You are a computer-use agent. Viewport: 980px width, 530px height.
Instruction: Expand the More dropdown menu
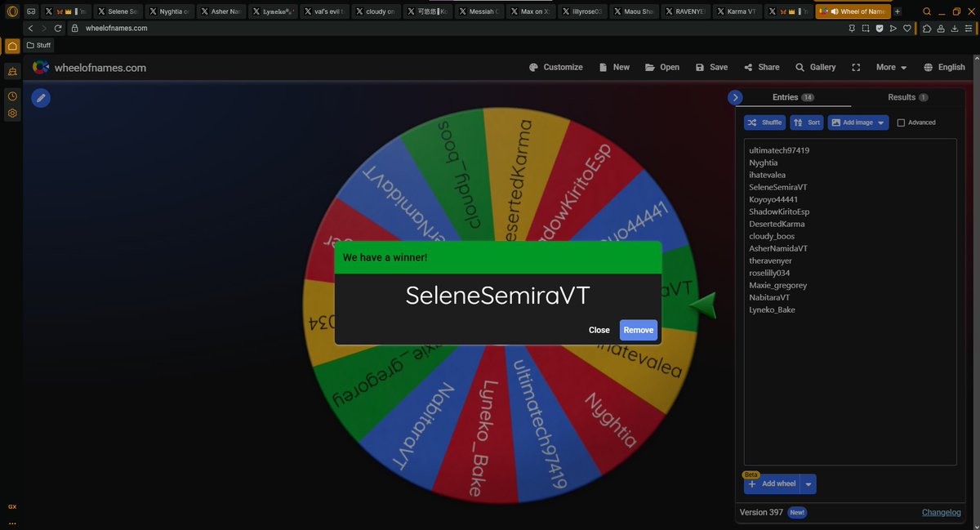(x=891, y=67)
